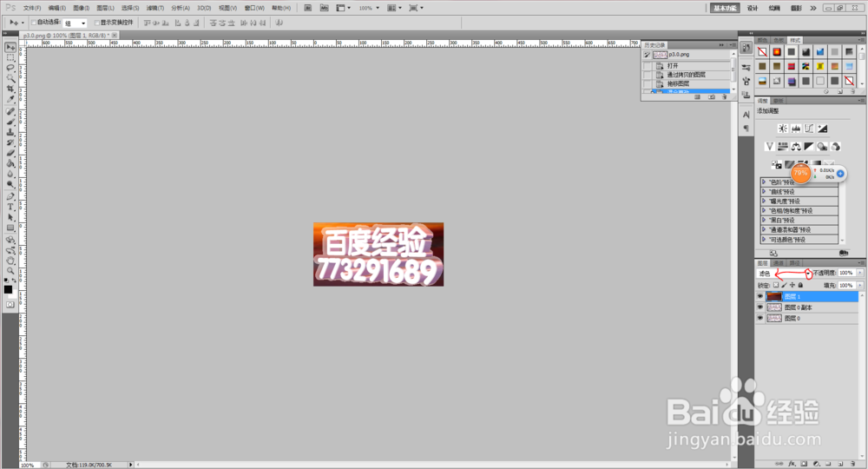Select the Move tool in toolbox
Viewport: 868px width, 469px height.
coord(10,48)
